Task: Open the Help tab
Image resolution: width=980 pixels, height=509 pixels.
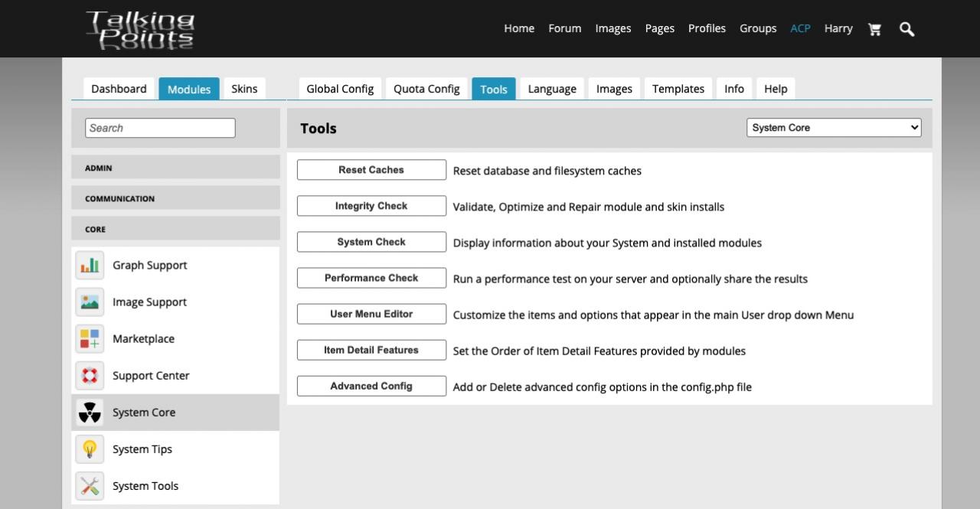Action: [x=776, y=89]
